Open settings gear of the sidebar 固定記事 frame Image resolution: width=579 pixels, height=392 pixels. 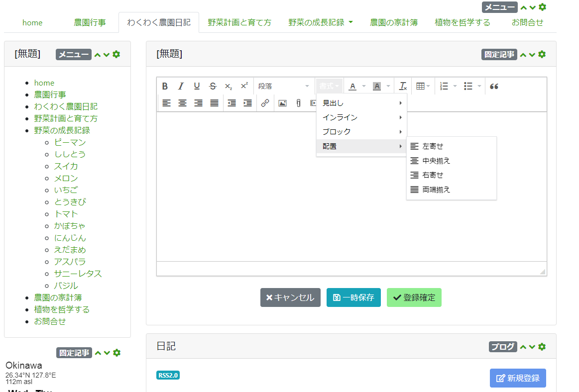(x=116, y=353)
